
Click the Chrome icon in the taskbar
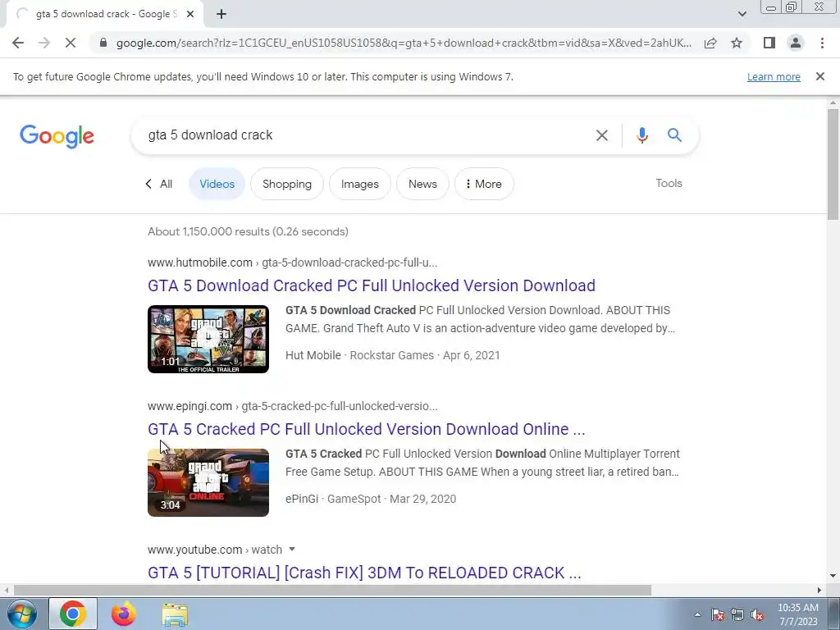tap(73, 614)
